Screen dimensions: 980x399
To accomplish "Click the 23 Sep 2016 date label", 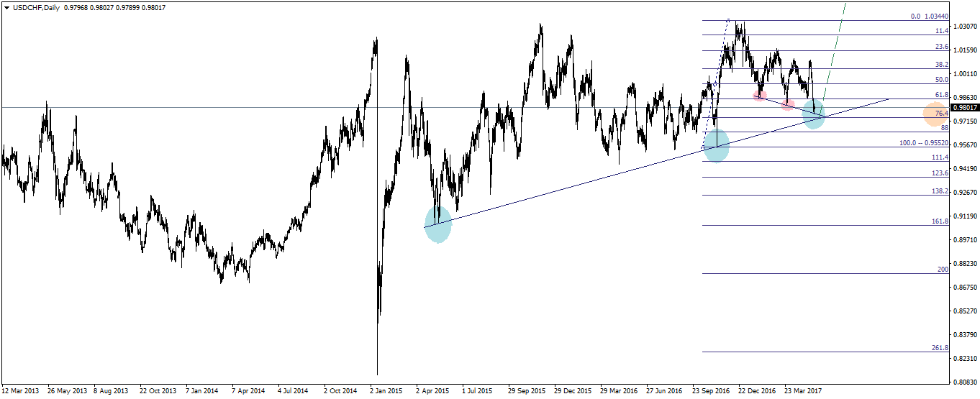I will pos(711,391).
